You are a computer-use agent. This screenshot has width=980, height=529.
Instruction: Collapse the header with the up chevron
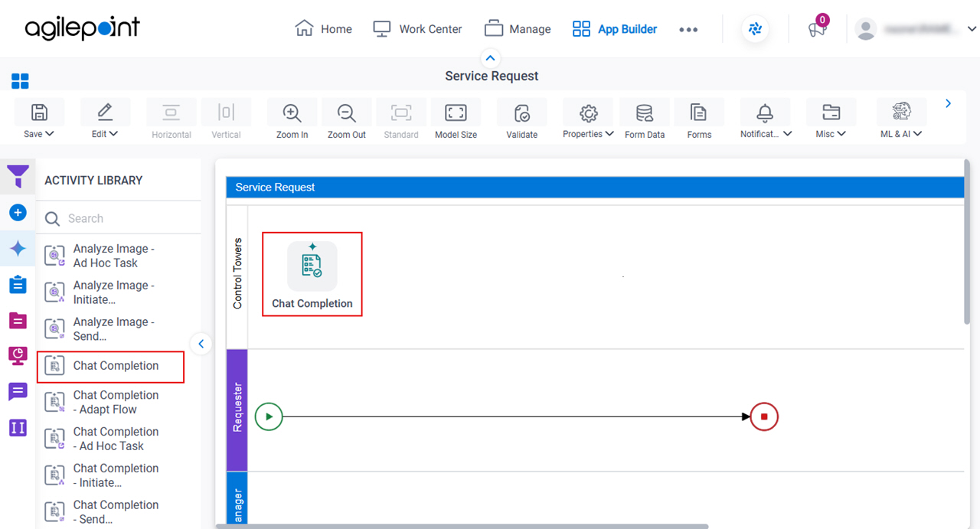(491, 58)
